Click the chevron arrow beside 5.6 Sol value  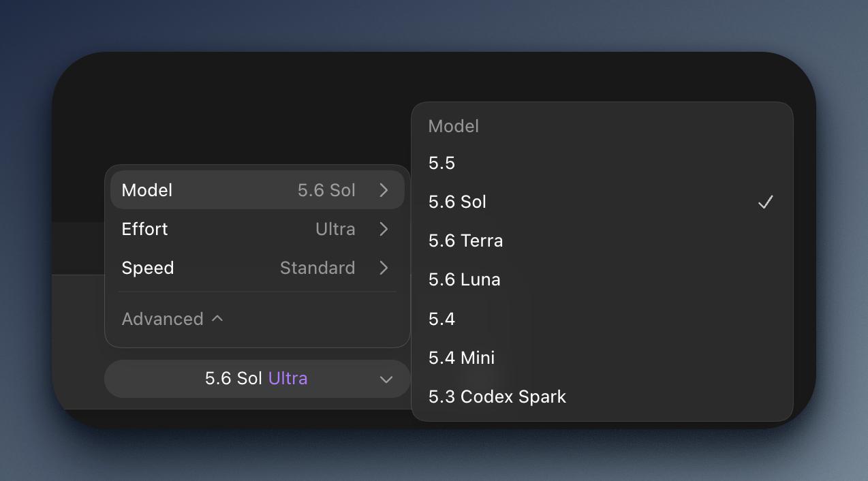[384, 190]
